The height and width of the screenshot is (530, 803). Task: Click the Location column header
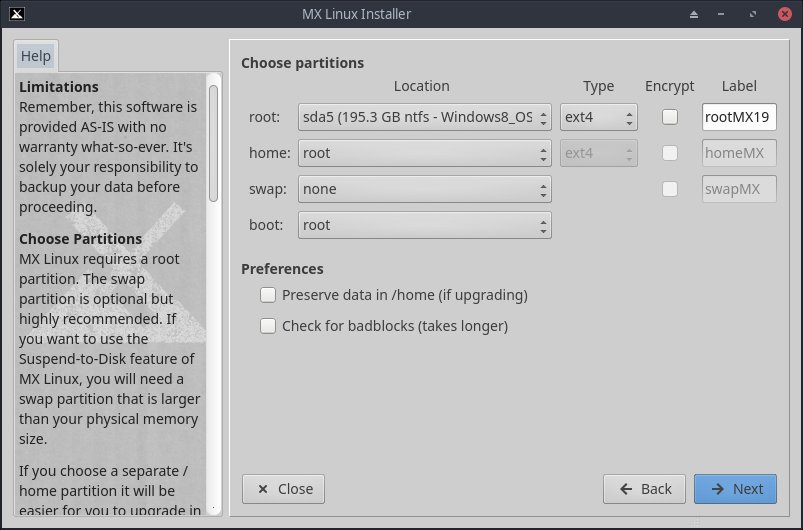tap(421, 86)
